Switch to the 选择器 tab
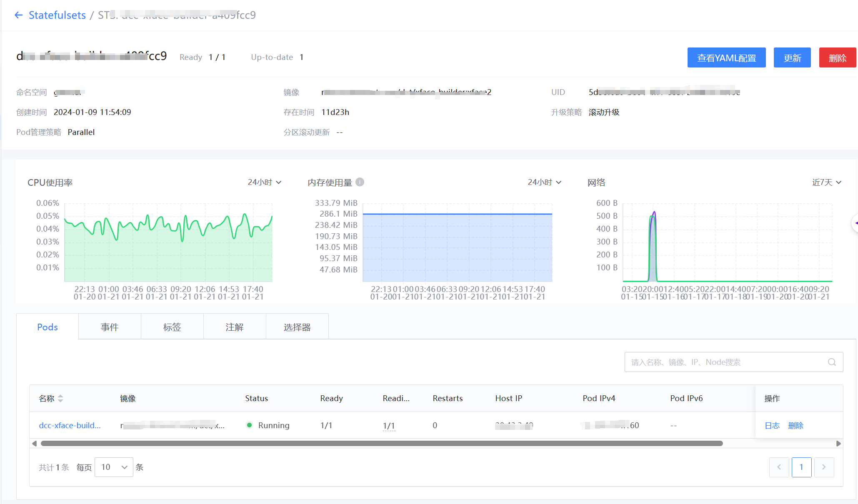 point(297,327)
